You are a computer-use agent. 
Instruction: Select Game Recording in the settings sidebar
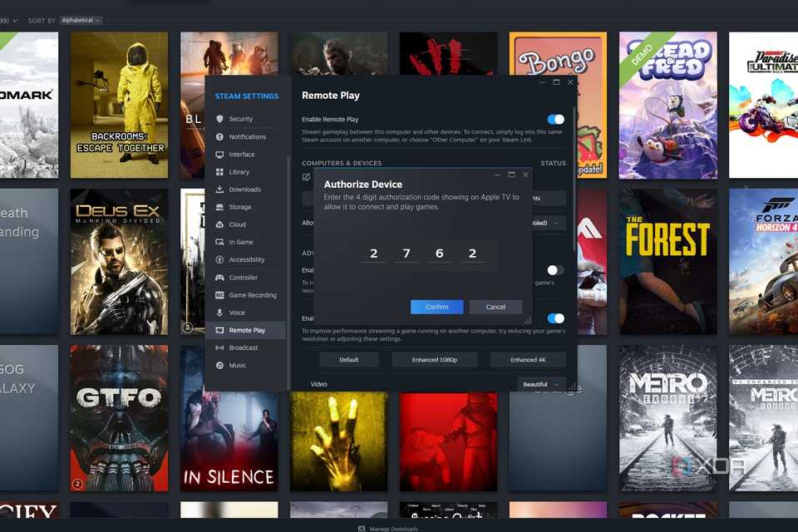(222, 294)
